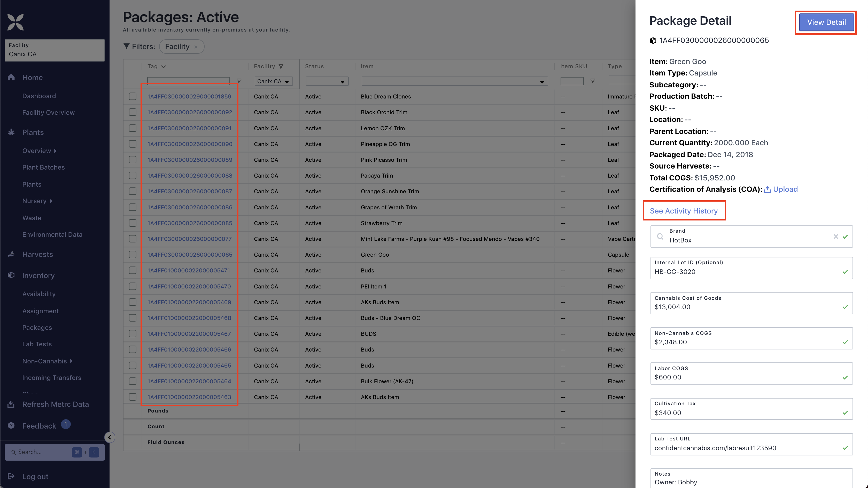Select the Green Goo row checkbox
The image size is (868, 488).
pyautogui.click(x=133, y=255)
